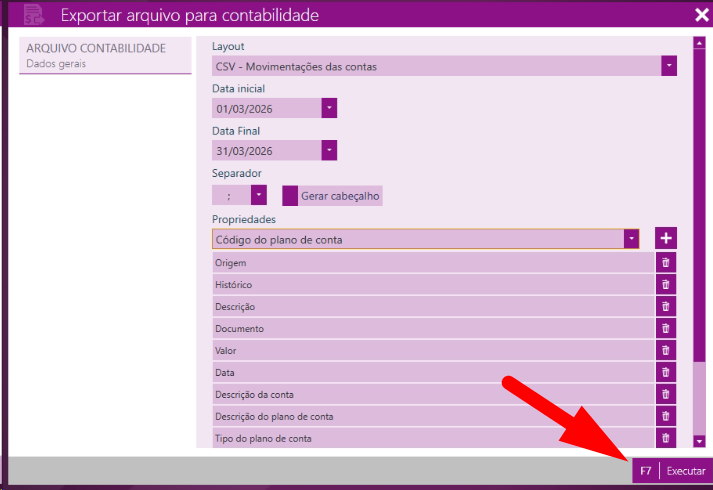
Task: Remove the Histórico property with trash icon
Action: tap(666, 284)
